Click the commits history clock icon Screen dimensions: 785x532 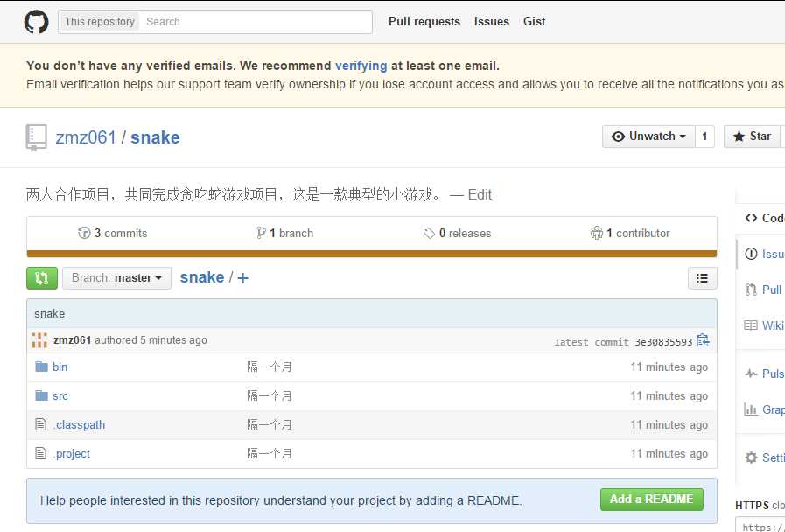pyautogui.click(x=84, y=233)
